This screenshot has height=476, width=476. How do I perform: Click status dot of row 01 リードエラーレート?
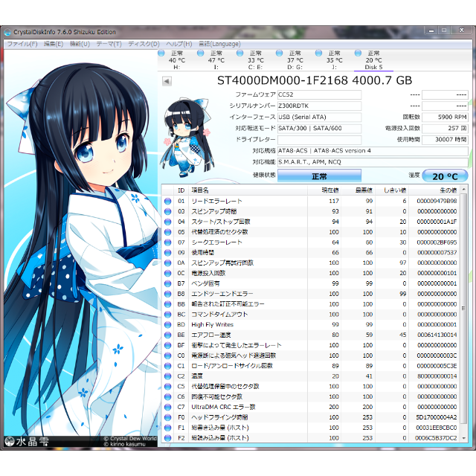pyautogui.click(x=167, y=202)
